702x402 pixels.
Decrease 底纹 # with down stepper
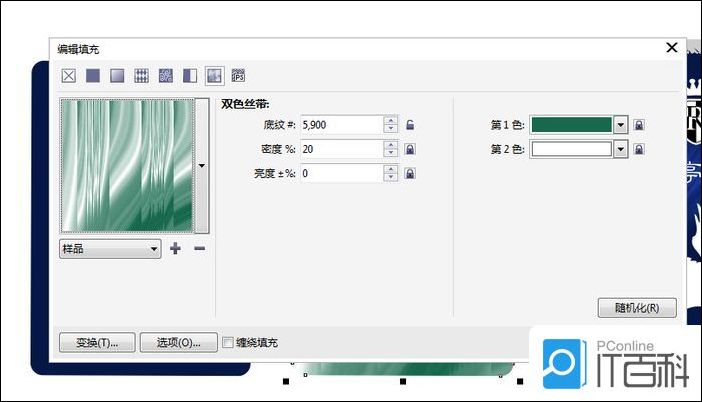(391, 129)
